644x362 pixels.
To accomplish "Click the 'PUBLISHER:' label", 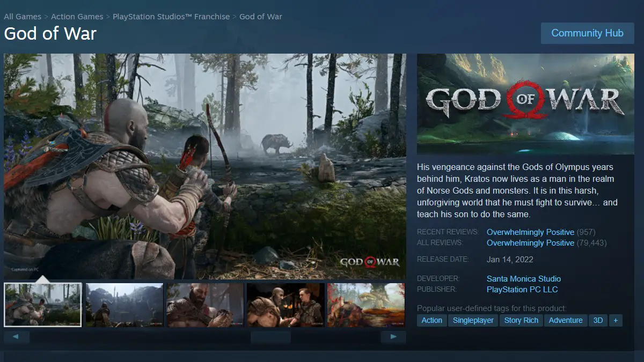I will click(x=437, y=290).
